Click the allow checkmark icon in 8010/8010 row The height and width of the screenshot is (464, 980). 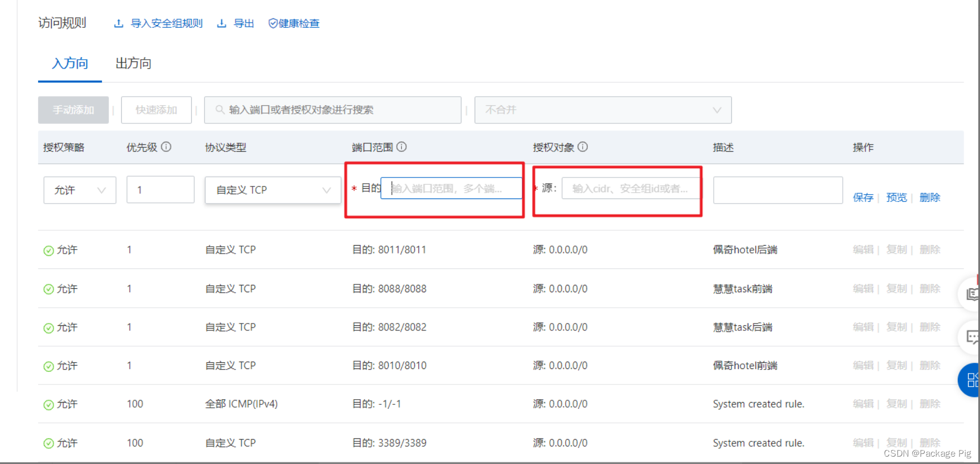(x=49, y=366)
